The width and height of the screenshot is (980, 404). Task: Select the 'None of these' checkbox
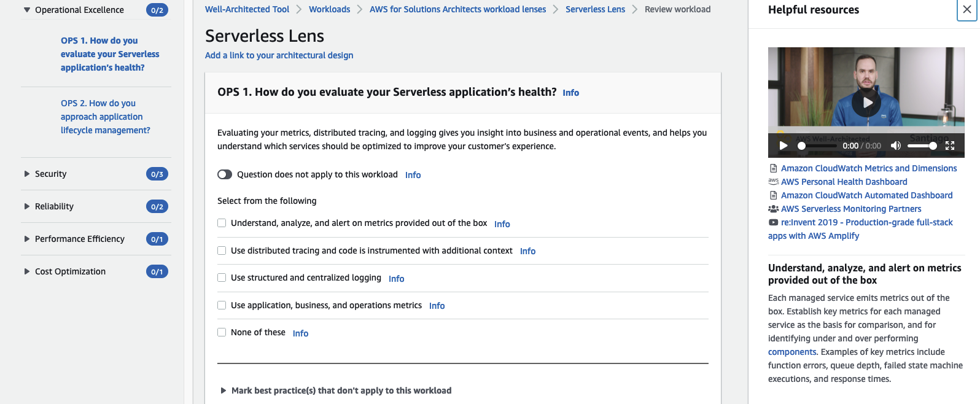pyautogui.click(x=222, y=332)
